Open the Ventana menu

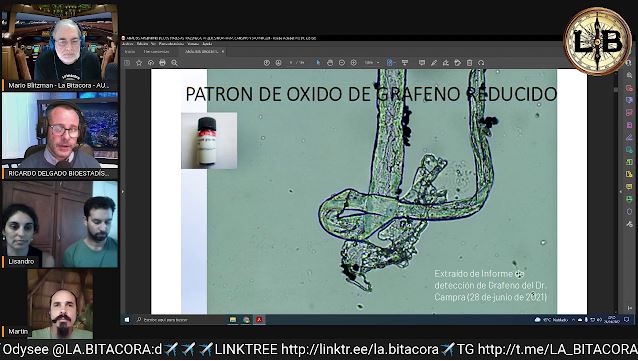[x=193, y=44]
